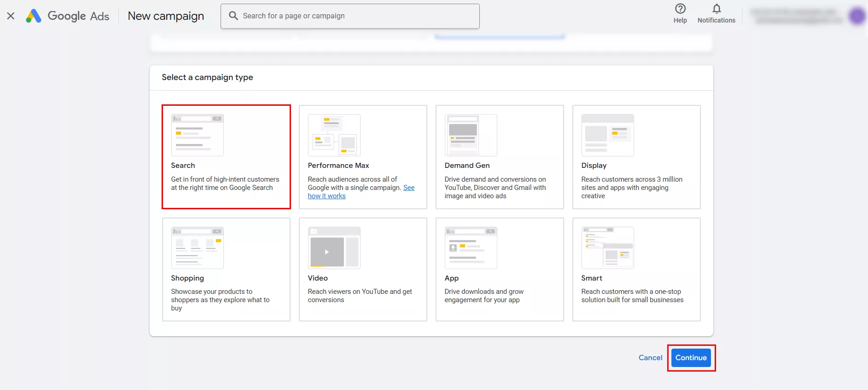The width and height of the screenshot is (868, 390).
Task: Select the Smart title
Action: (x=592, y=278)
